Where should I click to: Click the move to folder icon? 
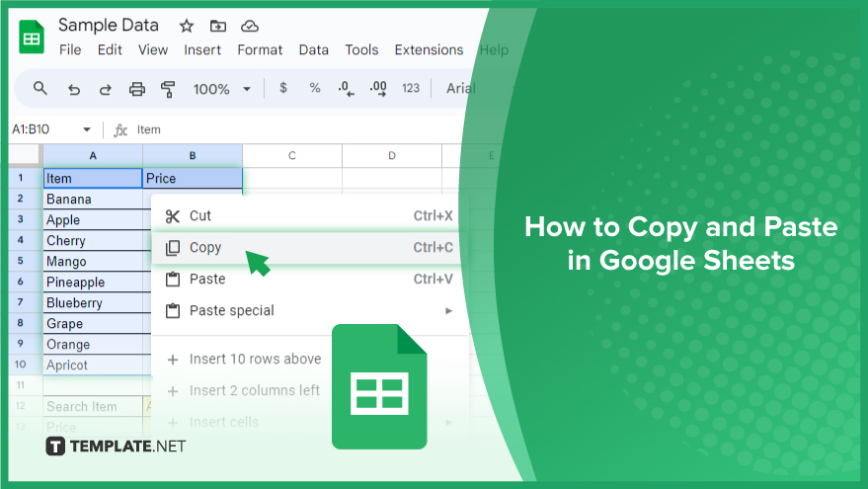click(x=218, y=26)
